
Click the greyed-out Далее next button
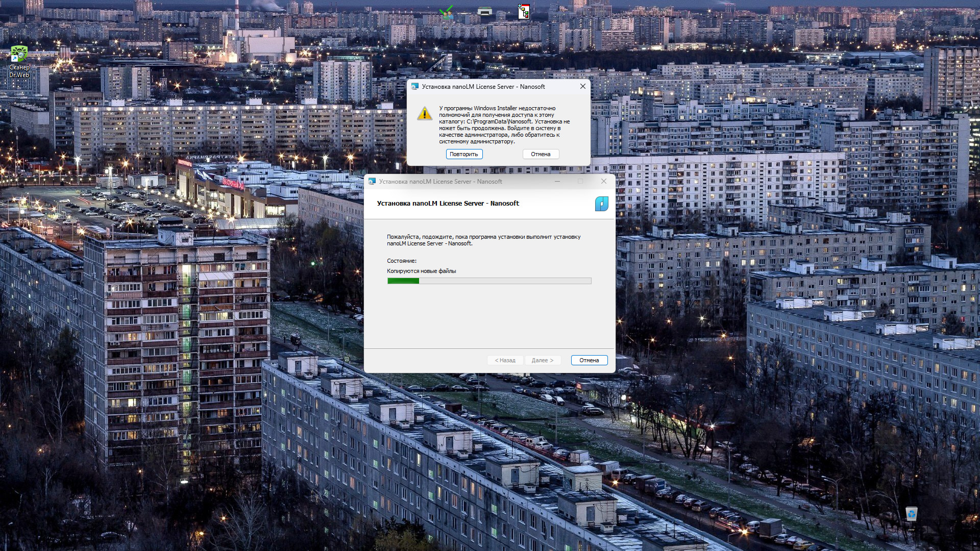pos(542,360)
